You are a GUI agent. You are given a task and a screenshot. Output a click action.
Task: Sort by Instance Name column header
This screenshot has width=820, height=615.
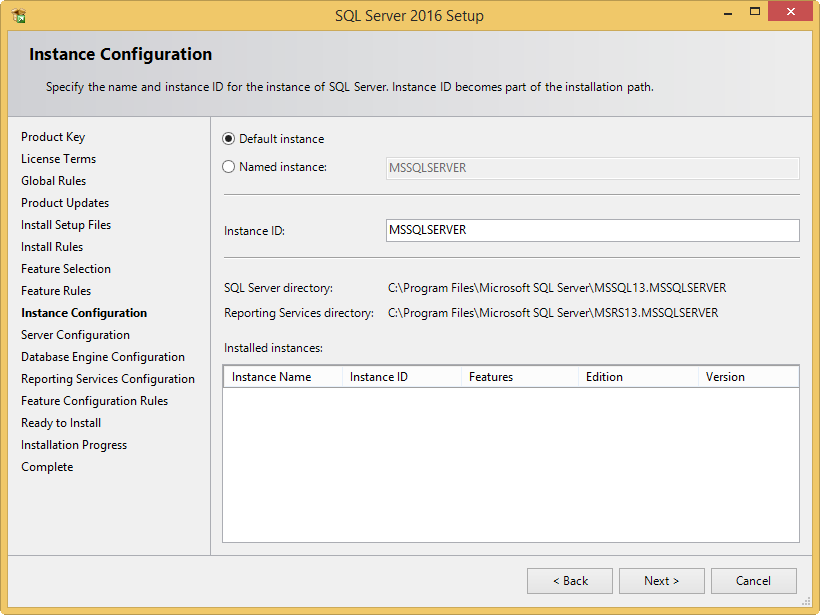click(283, 377)
